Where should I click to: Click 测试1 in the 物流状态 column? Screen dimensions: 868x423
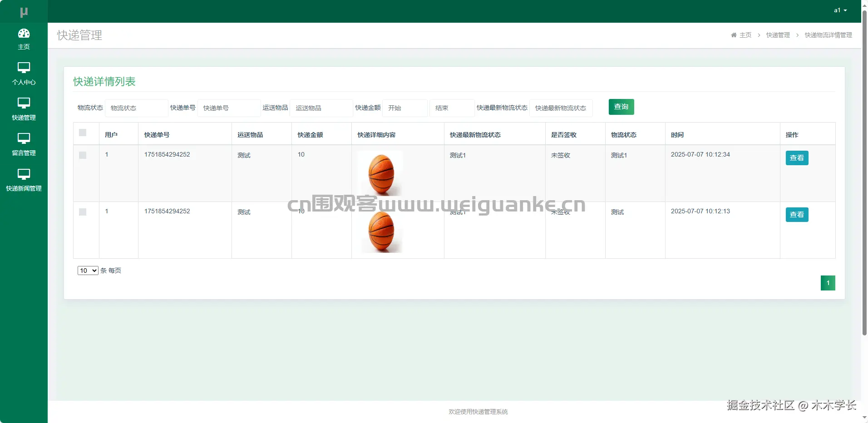click(619, 155)
